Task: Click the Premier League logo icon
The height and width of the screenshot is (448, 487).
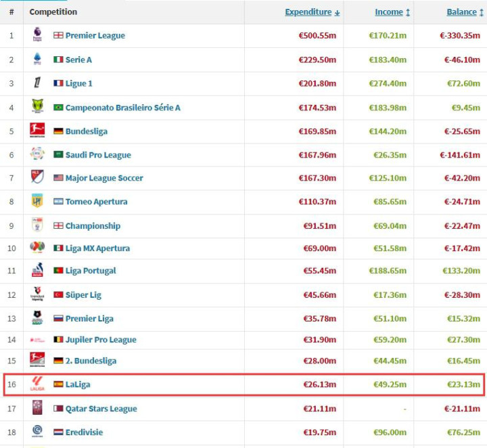Action: click(37, 35)
